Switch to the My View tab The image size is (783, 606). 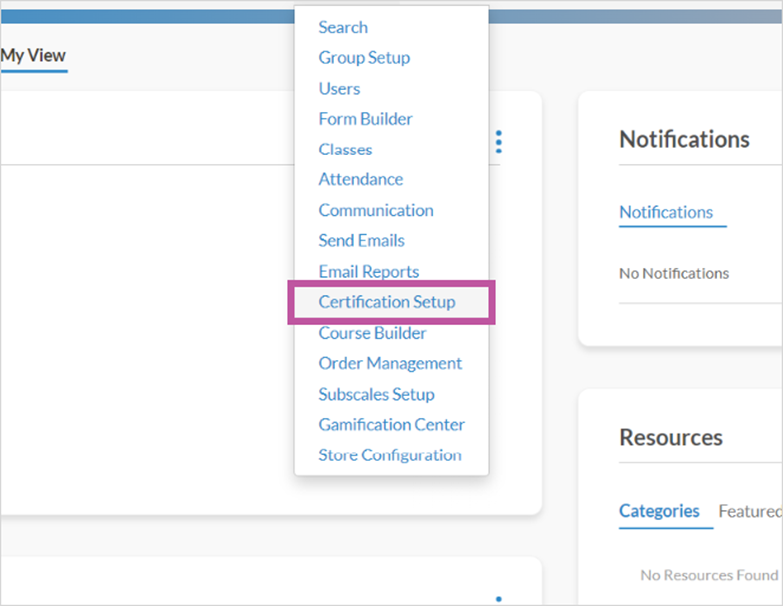[33, 55]
